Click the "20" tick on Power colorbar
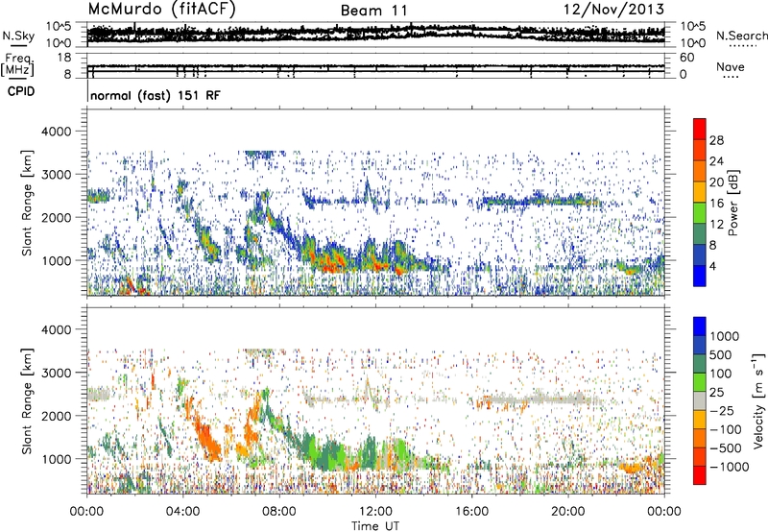Screen dimensions: 768x532 pyautogui.click(x=716, y=182)
